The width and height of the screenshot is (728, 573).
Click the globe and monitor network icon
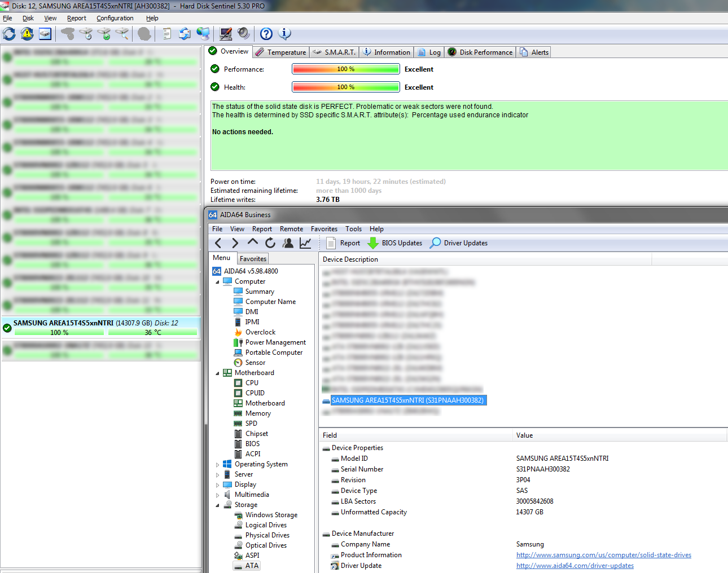[x=203, y=34]
